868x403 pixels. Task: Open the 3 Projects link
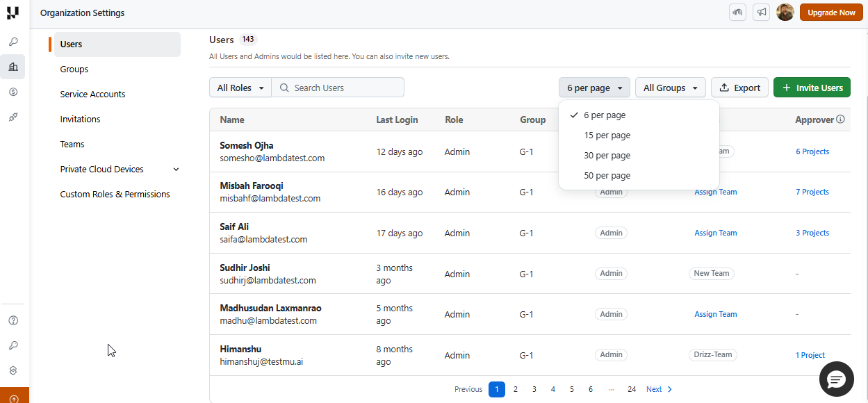click(x=812, y=233)
